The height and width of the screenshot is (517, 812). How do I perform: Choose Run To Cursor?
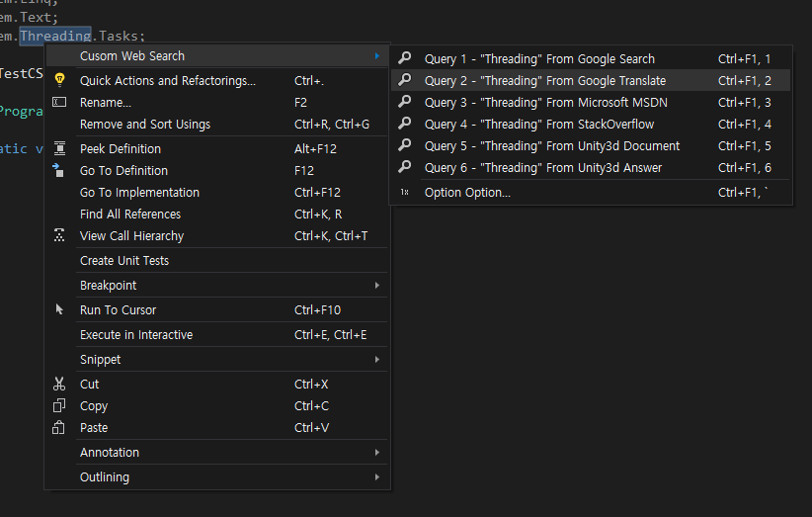point(216,309)
